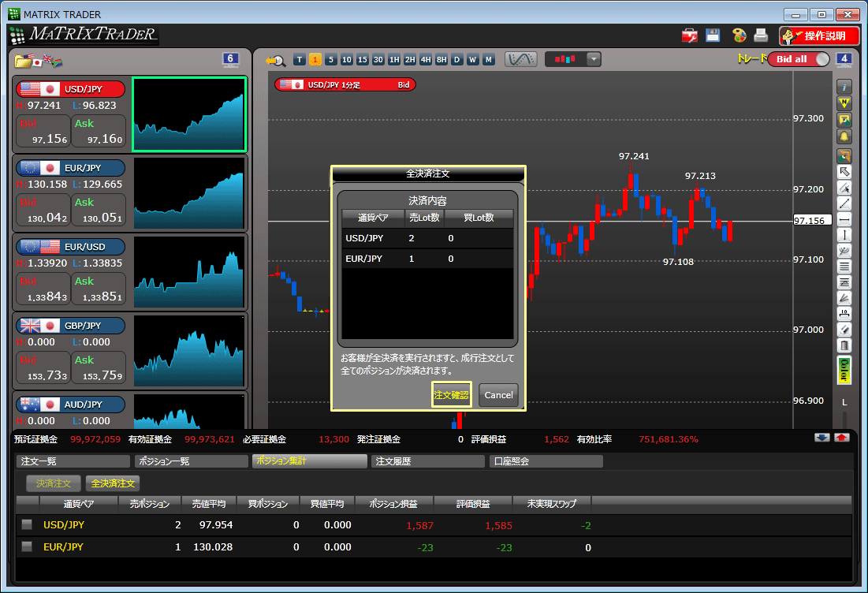Click the Color button in chart toolbar

844,370
